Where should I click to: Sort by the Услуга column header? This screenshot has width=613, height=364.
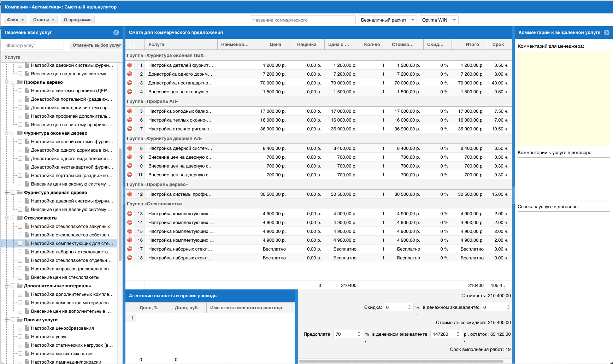pos(181,44)
